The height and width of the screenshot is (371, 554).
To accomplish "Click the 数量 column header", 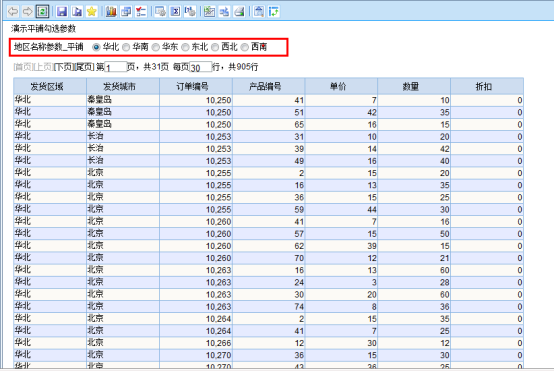I will 414,87.
